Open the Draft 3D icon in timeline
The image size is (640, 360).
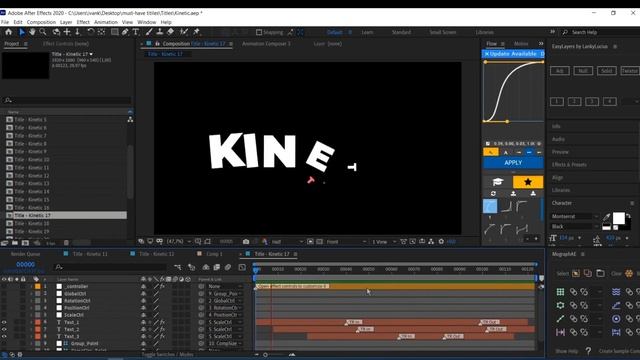191,267
